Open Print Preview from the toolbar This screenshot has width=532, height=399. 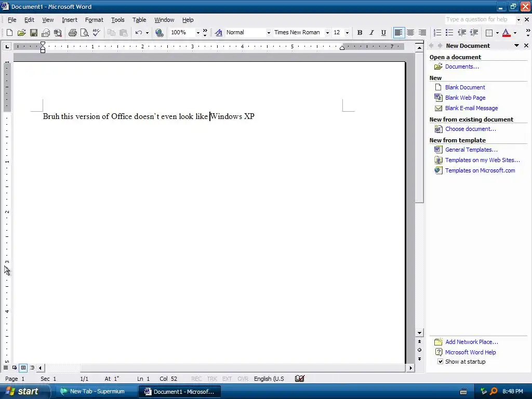(85, 33)
